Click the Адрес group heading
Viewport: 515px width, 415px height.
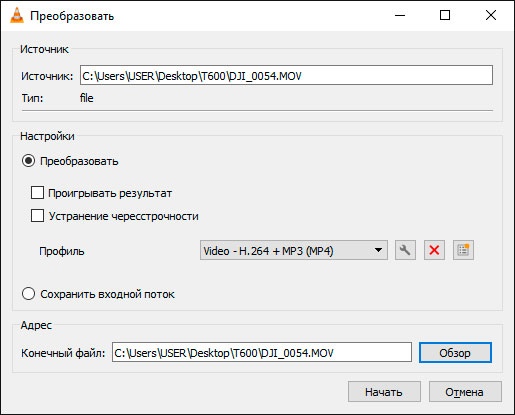36,325
